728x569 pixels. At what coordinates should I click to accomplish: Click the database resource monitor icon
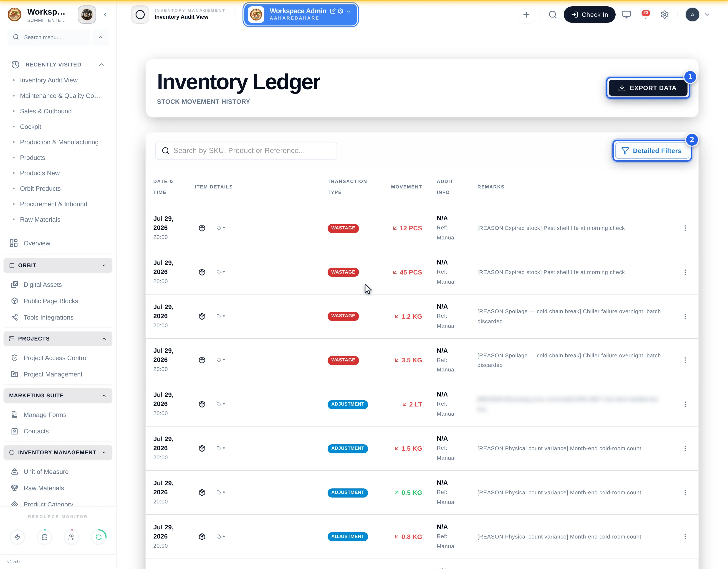click(x=44, y=537)
